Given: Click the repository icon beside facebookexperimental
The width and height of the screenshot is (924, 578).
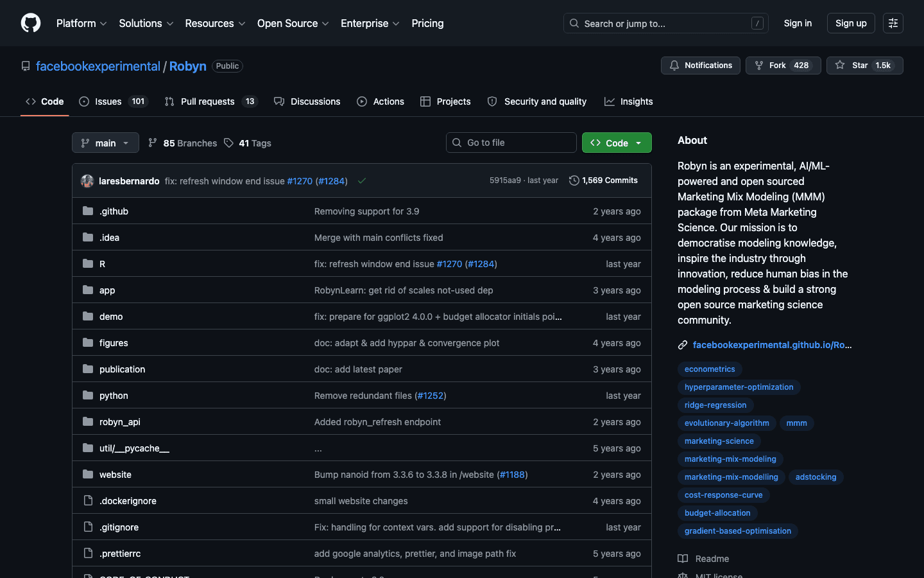Looking at the screenshot, I should click(26, 66).
